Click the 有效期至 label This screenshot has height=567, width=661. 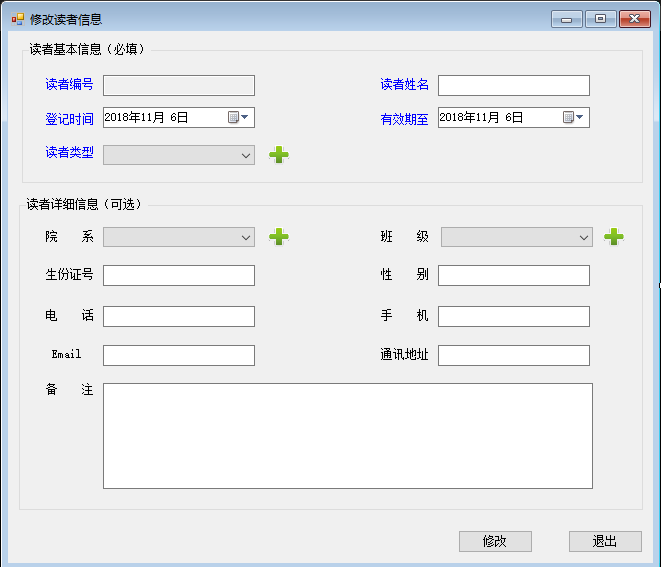(x=404, y=119)
